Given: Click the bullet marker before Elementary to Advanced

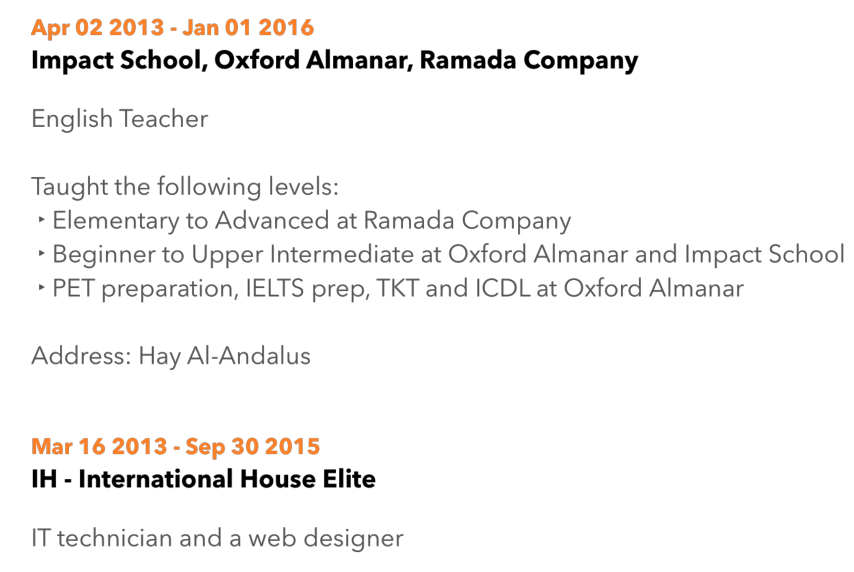Looking at the screenshot, I should point(41,221).
